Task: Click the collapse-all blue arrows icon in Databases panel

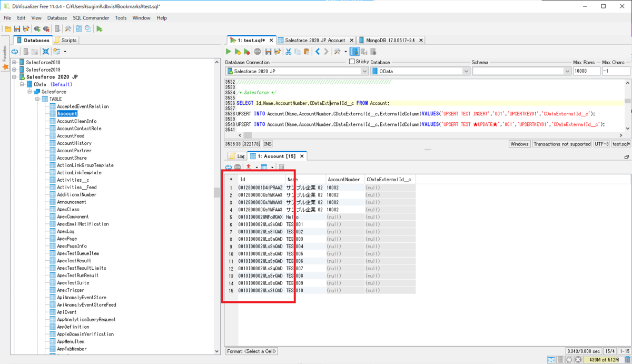Action: click(x=46, y=52)
